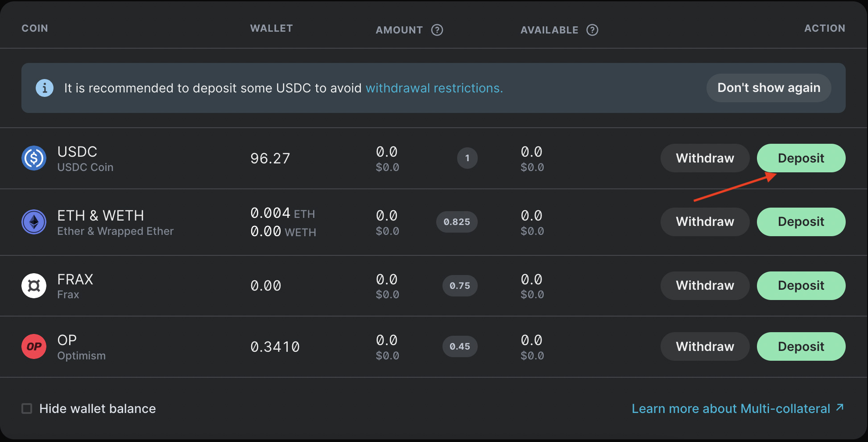868x442 pixels.
Task: Click the 0.004 ETH wallet balance
Action: pyautogui.click(x=283, y=213)
